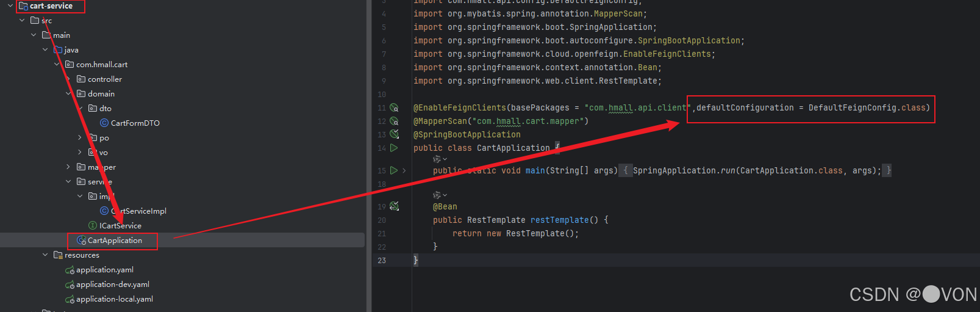
Task: Select the resources folder
Action: pos(82,255)
